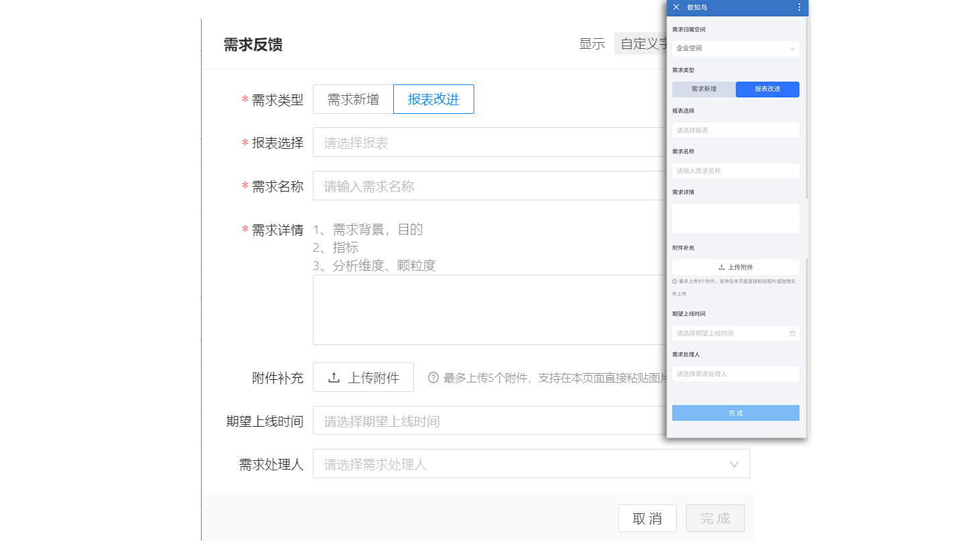Expand the 需求处理人 dropdown in main form
Viewport: 964px width, 560px height.
tap(734, 463)
